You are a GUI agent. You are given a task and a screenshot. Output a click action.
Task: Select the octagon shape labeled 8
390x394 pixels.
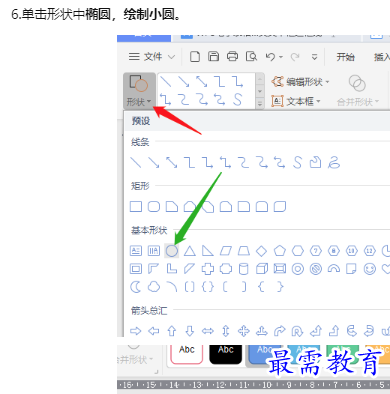pyautogui.click(x=334, y=251)
